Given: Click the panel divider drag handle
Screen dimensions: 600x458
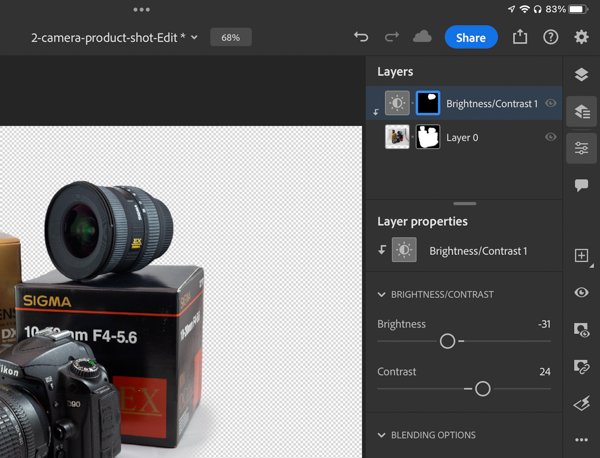Looking at the screenshot, I should [465, 204].
